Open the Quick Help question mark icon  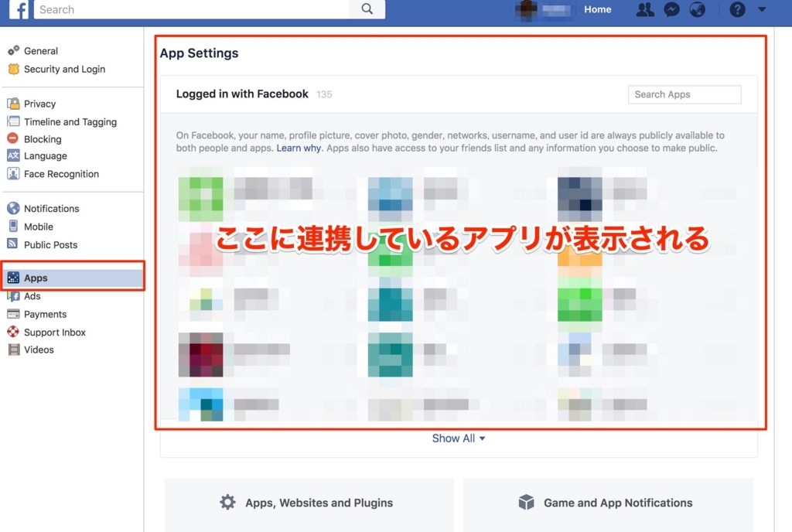(x=737, y=9)
